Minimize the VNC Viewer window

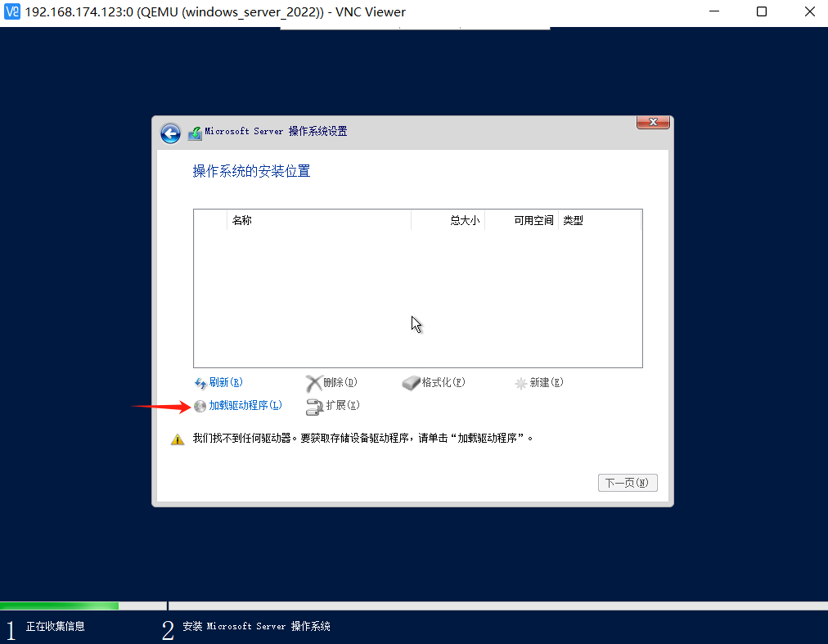(714, 11)
